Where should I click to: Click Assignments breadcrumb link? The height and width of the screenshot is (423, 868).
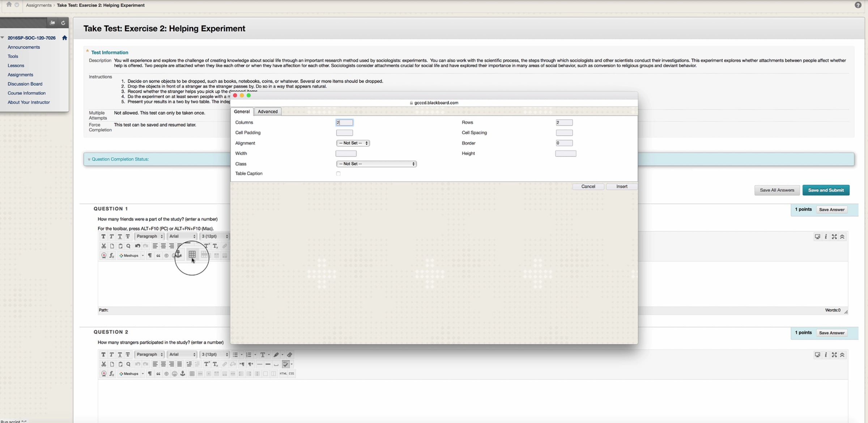[39, 5]
